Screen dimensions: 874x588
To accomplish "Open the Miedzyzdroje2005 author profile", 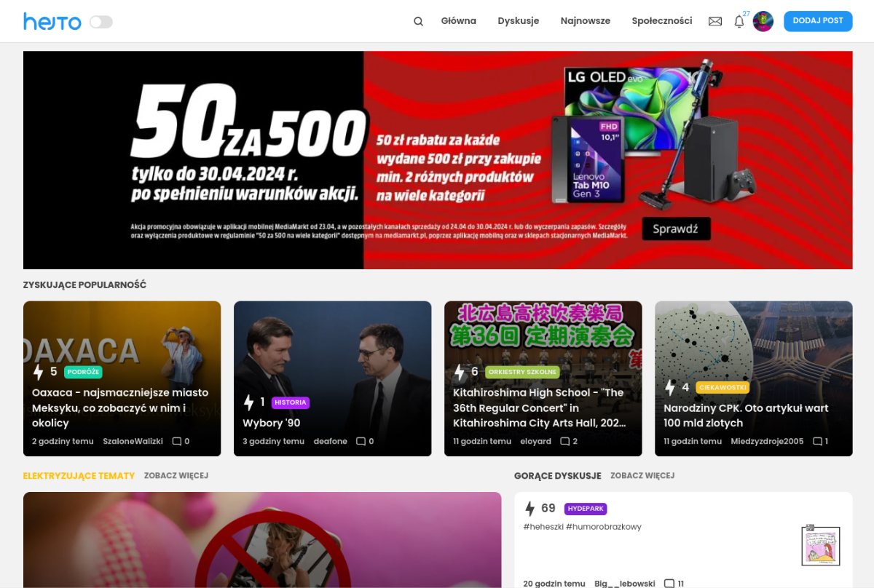I will [767, 441].
